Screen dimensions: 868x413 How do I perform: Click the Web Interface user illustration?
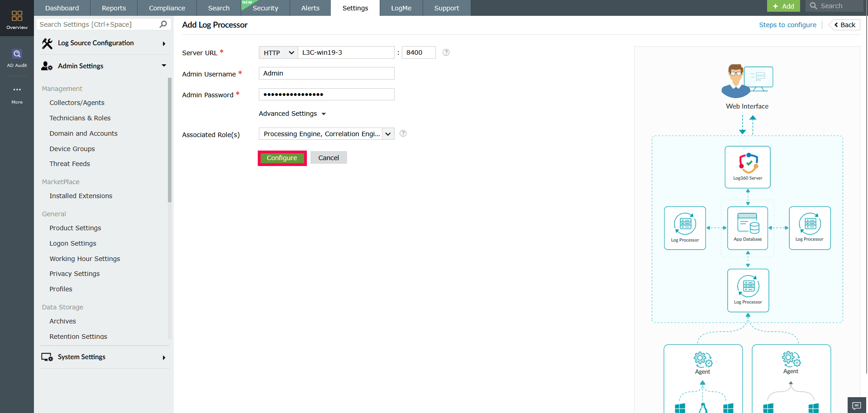pyautogui.click(x=747, y=81)
